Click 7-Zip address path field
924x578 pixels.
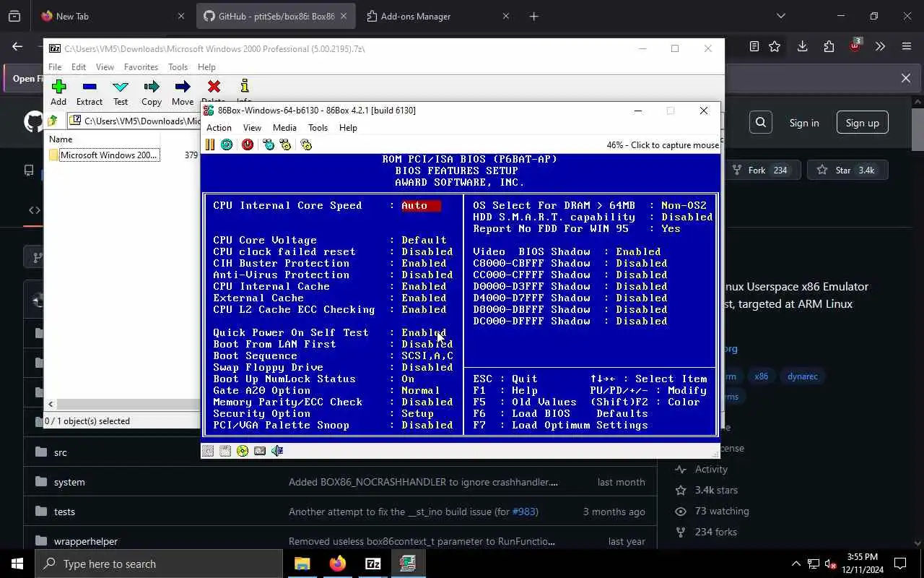tap(134, 121)
